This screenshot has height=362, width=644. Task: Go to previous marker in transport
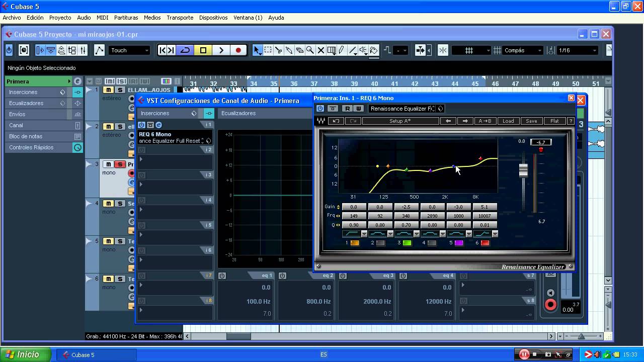coord(163,50)
